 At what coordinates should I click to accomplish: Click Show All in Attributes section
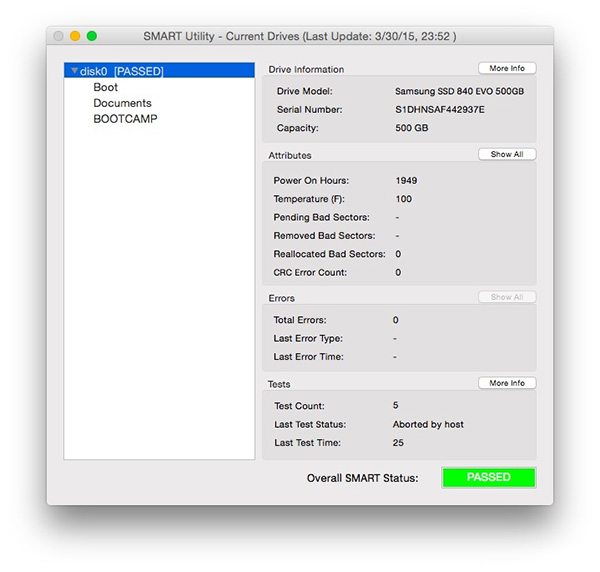(507, 154)
